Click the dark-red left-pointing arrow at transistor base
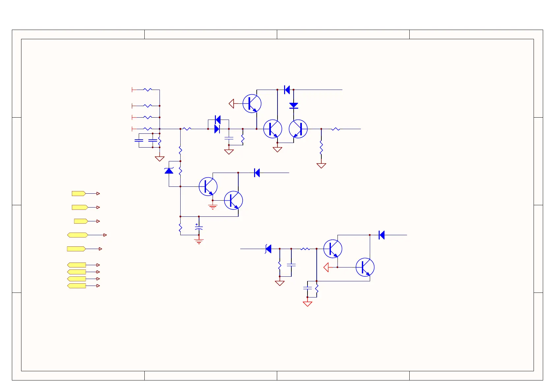 (x=231, y=104)
